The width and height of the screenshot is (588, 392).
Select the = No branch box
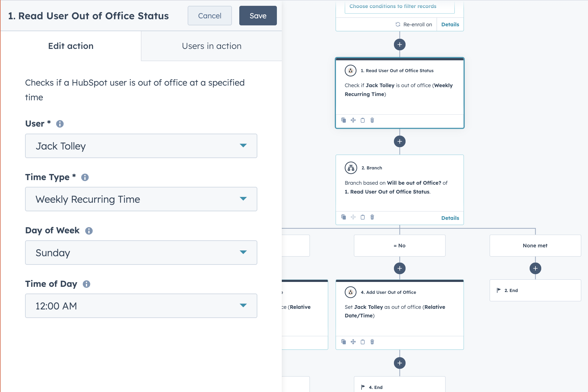click(x=399, y=246)
